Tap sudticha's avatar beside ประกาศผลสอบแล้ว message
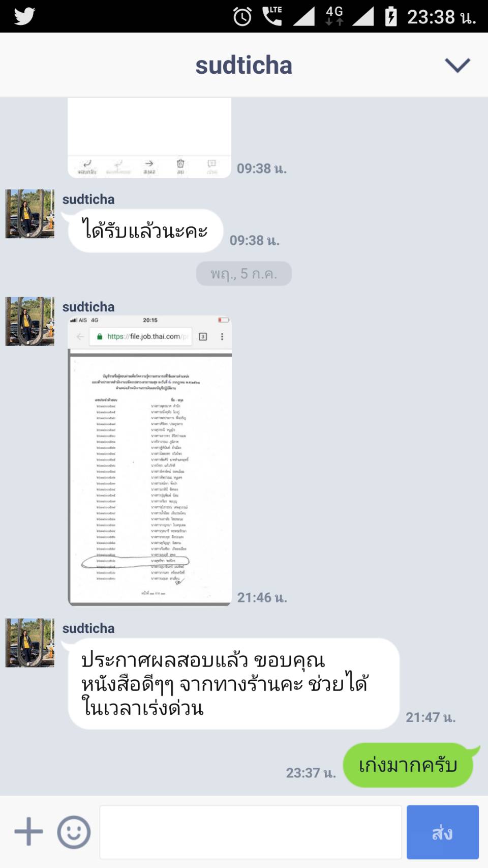This screenshot has height=868, width=488. click(x=29, y=643)
